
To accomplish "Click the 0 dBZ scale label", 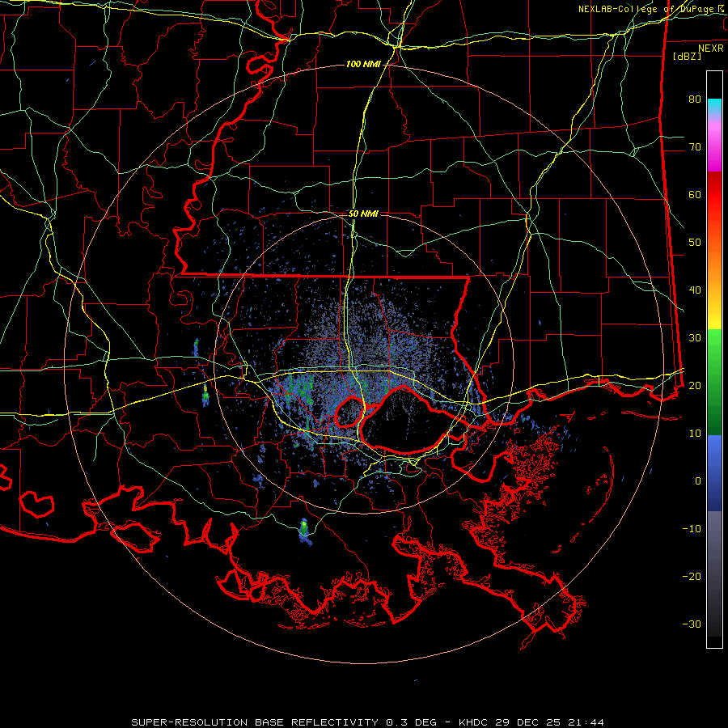I will point(698,481).
